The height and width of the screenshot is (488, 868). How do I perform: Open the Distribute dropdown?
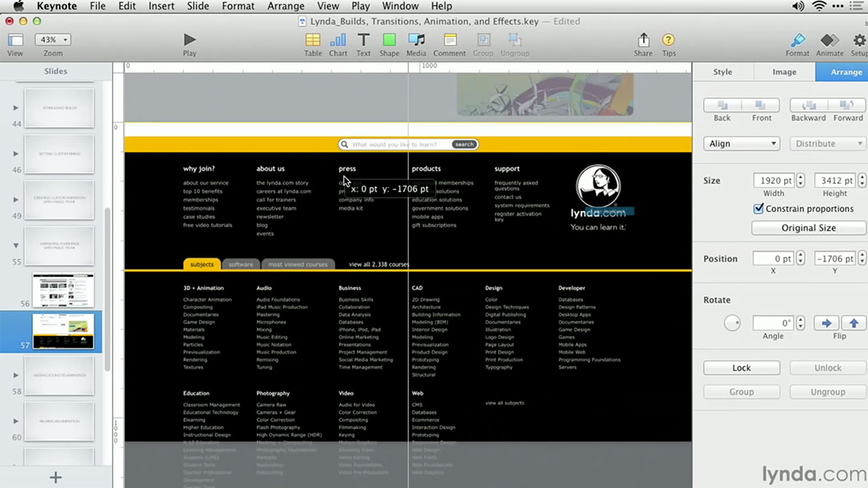coord(828,144)
